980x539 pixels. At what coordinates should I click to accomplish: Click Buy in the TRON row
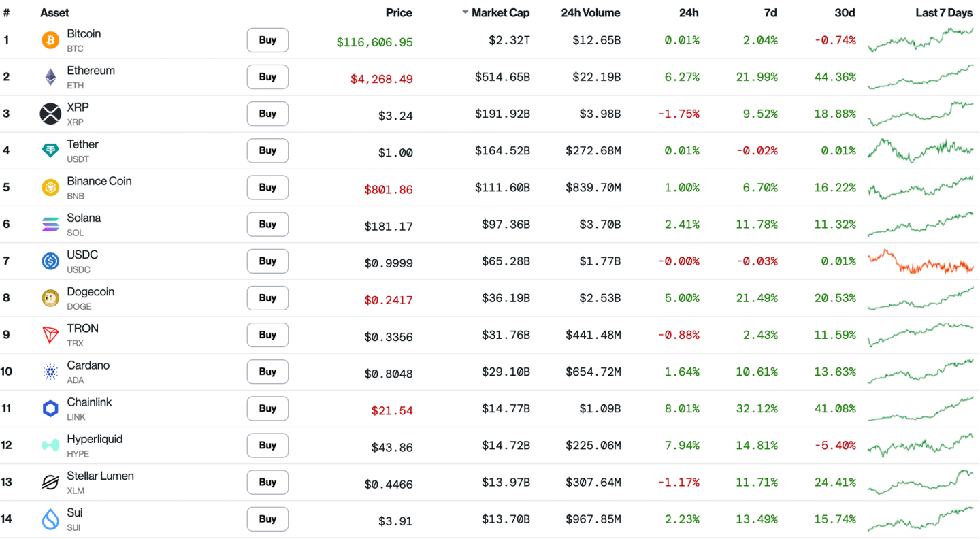coord(267,335)
